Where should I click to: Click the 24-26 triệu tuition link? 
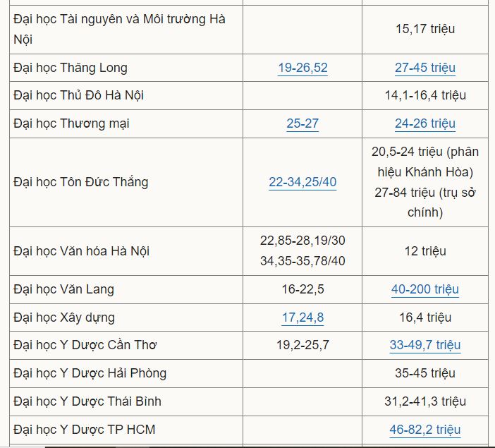[x=425, y=123]
